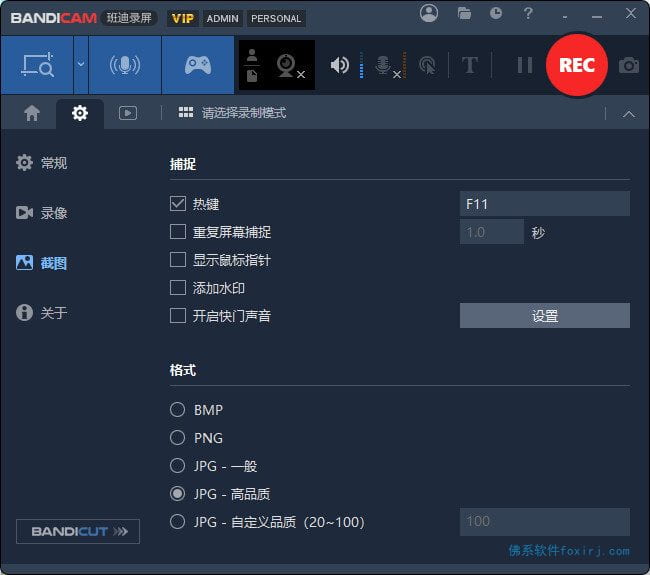Toggle speaker sound icon
This screenshot has width=650, height=575.
[340, 65]
